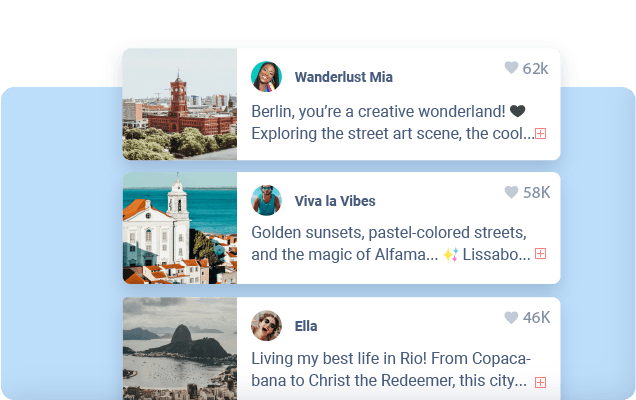
Task: Expand the Lissabon post truncated text
Action: pyautogui.click(x=540, y=254)
